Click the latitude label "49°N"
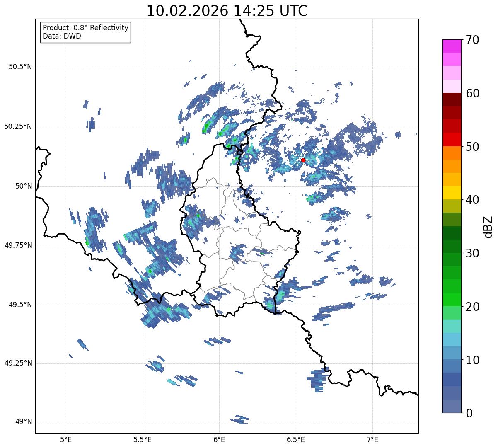This screenshot has width=498, height=448. click(x=24, y=422)
